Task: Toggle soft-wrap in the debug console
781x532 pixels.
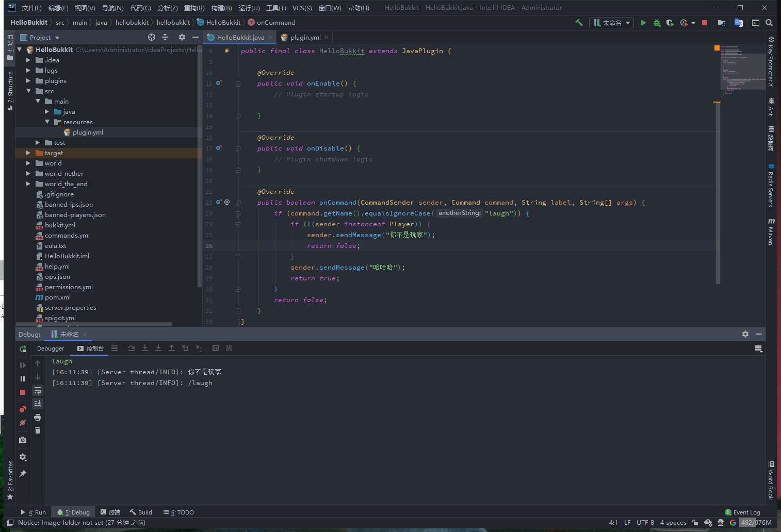Action: [x=38, y=390]
